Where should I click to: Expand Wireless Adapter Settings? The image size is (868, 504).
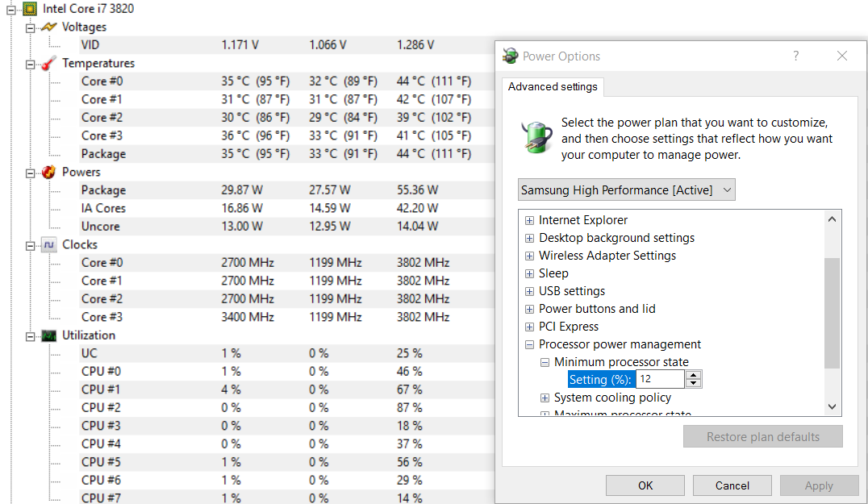(529, 256)
